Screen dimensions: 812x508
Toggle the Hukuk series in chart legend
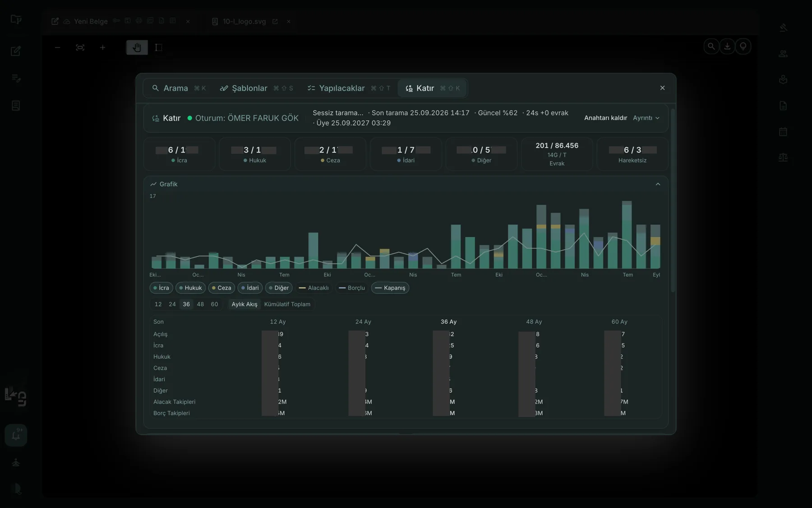point(190,288)
